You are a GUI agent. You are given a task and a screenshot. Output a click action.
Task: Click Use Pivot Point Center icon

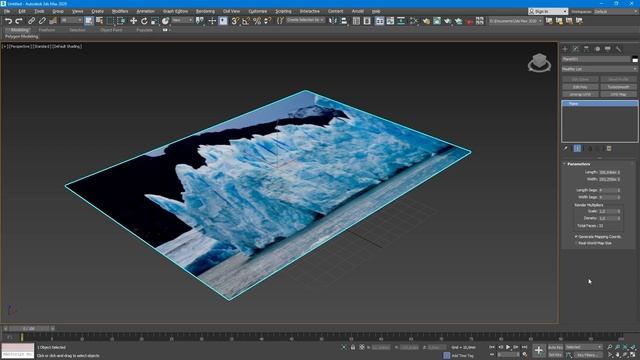click(200, 21)
